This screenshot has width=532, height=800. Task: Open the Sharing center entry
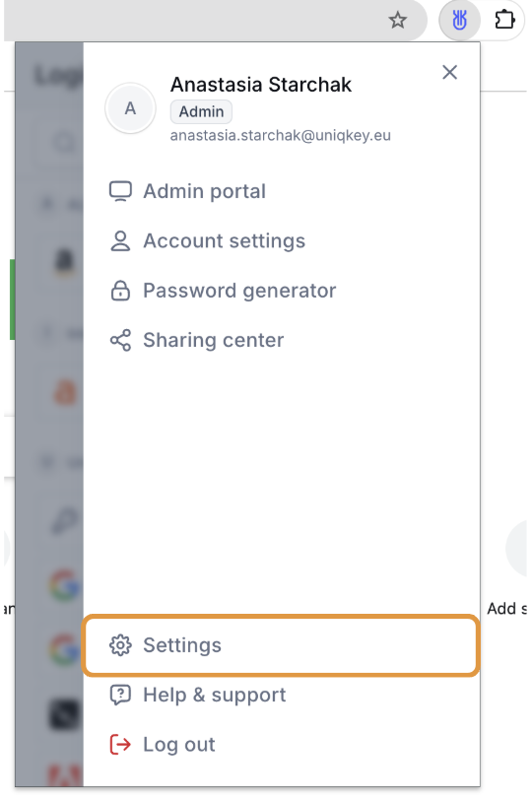pos(213,340)
